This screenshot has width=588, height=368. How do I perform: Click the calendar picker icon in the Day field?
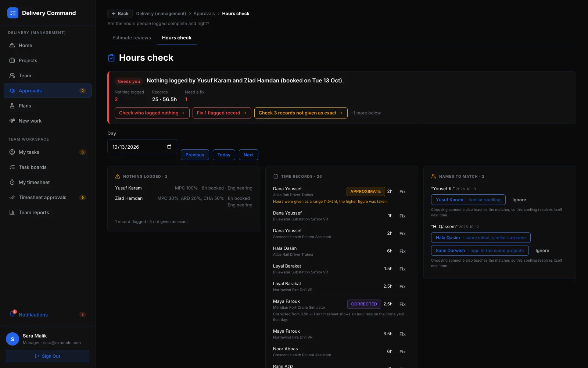pyautogui.click(x=169, y=146)
